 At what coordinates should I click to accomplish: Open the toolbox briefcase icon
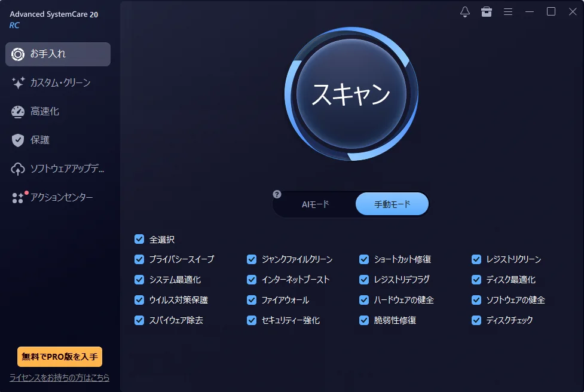pos(487,11)
